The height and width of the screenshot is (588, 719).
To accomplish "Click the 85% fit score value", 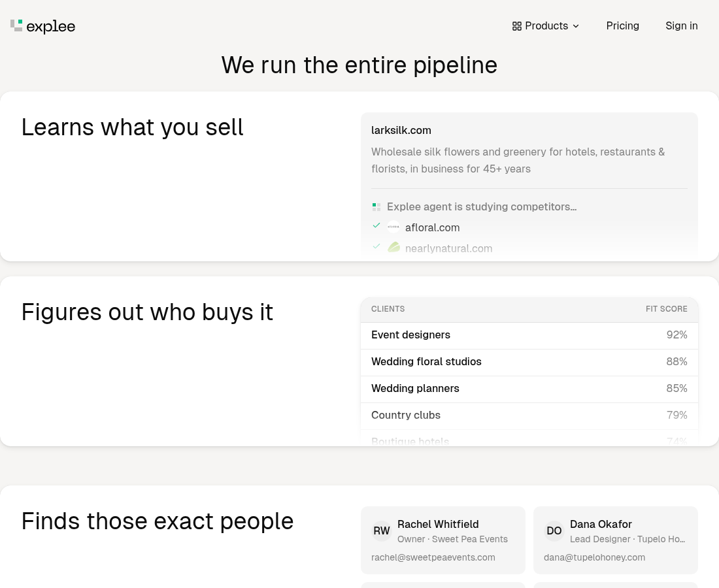I will (x=677, y=388).
